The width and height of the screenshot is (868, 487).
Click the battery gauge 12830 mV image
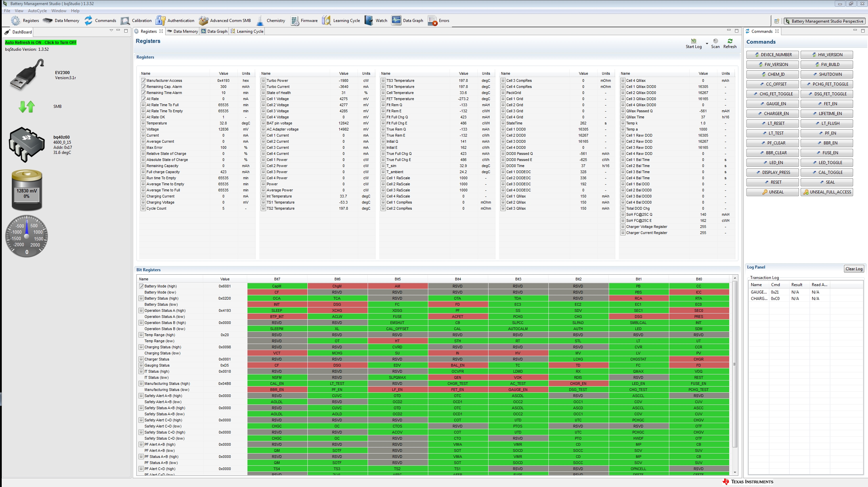[x=27, y=190]
